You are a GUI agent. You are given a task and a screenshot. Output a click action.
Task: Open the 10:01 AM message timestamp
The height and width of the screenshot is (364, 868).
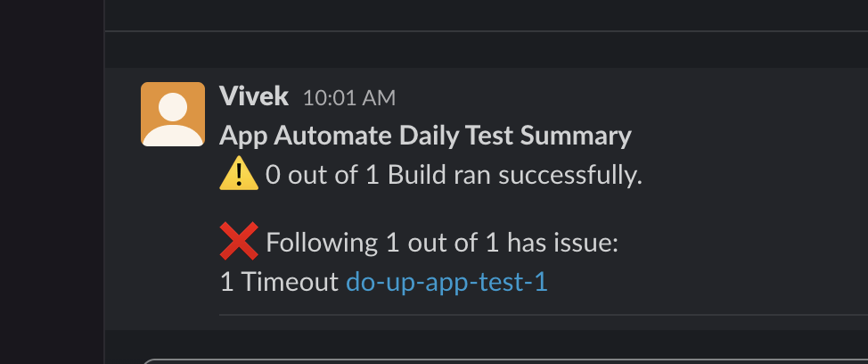(x=349, y=99)
